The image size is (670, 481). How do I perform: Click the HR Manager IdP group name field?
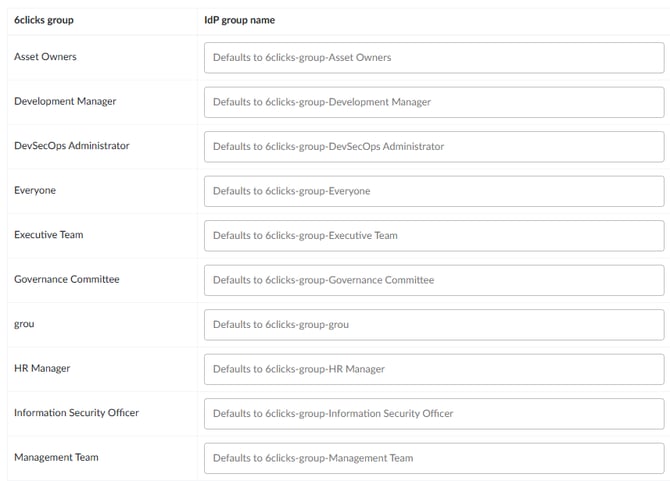pos(433,369)
